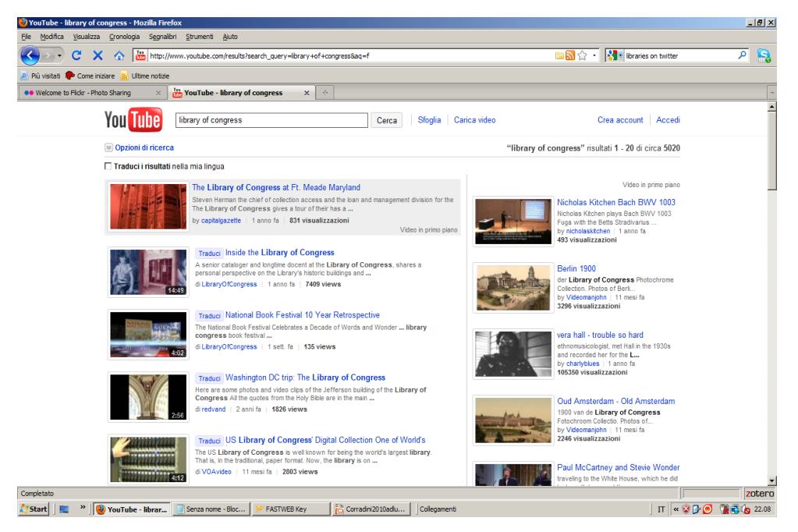
Task: Open the Berlin 1900 video link
Action: click(x=576, y=268)
